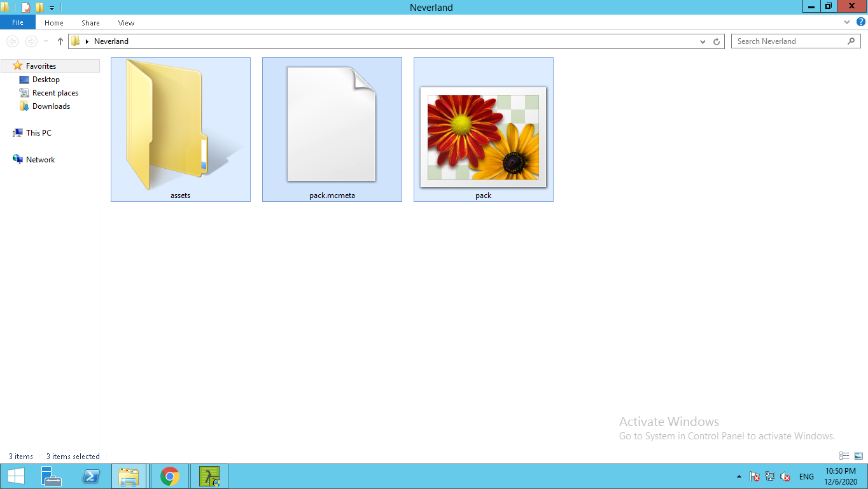
Task: Click the network tray icon
Action: (x=770, y=476)
